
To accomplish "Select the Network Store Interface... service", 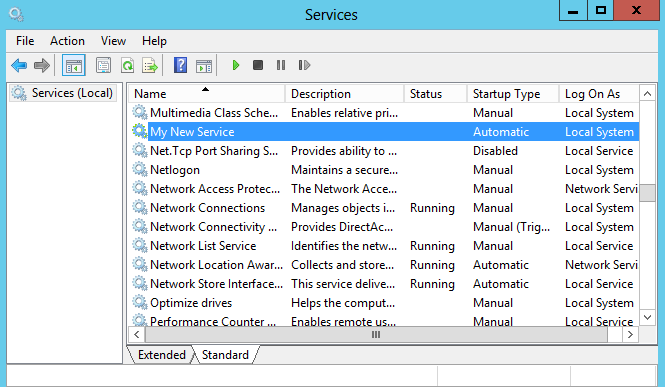I will pos(216,284).
